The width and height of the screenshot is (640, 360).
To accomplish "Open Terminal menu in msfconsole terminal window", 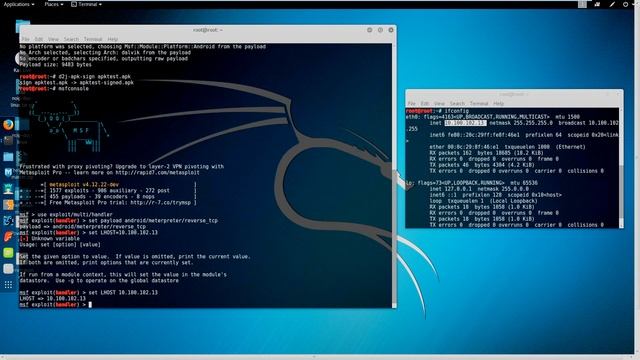I will click(x=93, y=39).
